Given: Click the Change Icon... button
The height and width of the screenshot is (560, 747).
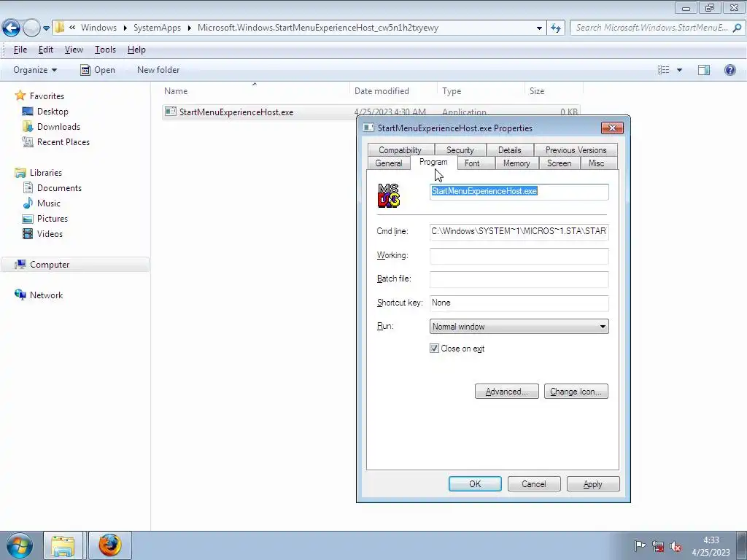Looking at the screenshot, I should 576,392.
